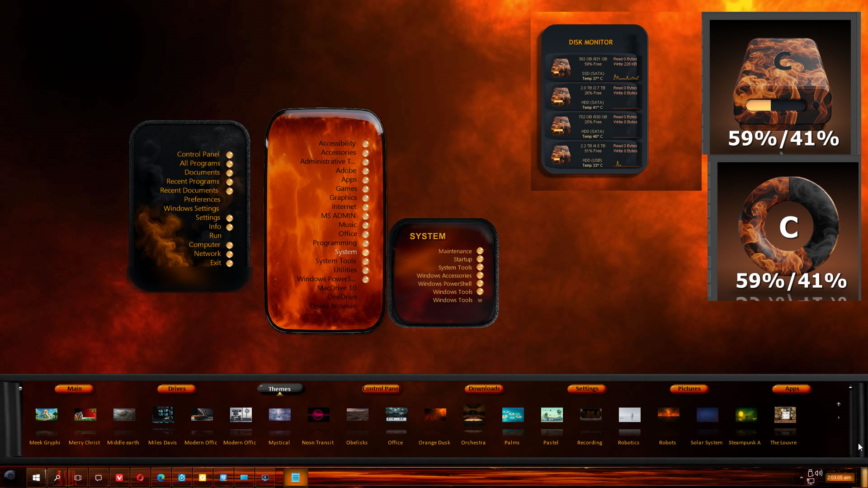The width and height of the screenshot is (868, 488).
Task: Select the Downloads dock tab
Action: 484,389
